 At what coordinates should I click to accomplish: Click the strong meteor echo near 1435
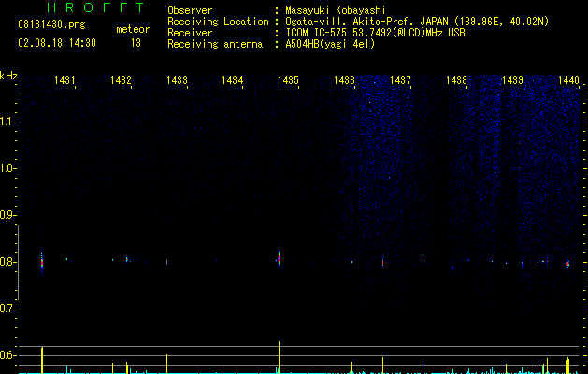click(x=279, y=258)
